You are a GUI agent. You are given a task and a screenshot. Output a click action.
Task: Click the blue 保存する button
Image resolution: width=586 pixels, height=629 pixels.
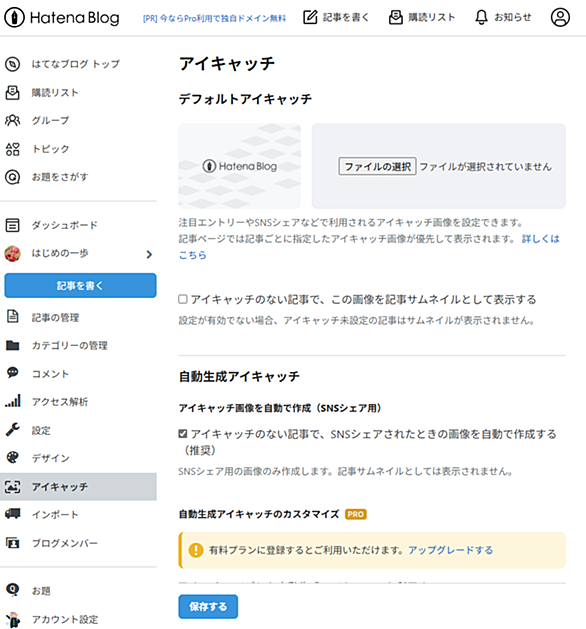tap(208, 606)
